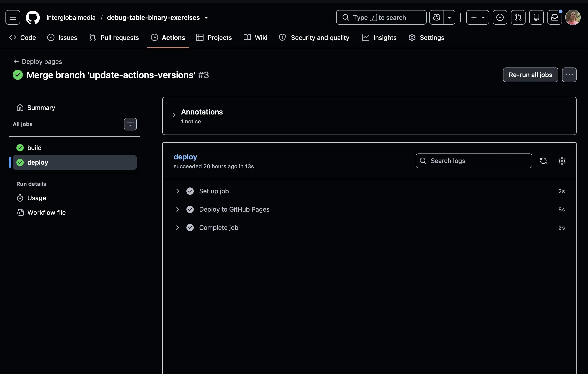Open your issues icon in header
Image resolution: width=588 pixels, height=374 pixels.
[500, 17]
